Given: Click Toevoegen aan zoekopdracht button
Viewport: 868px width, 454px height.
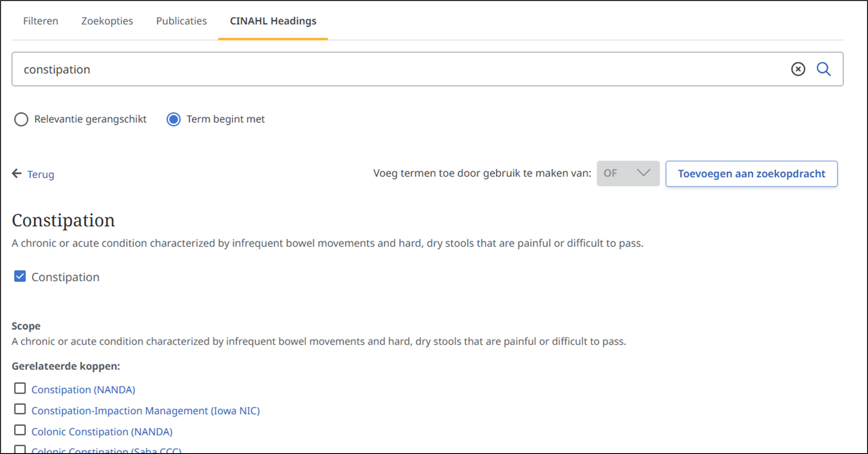Looking at the screenshot, I should (x=751, y=174).
